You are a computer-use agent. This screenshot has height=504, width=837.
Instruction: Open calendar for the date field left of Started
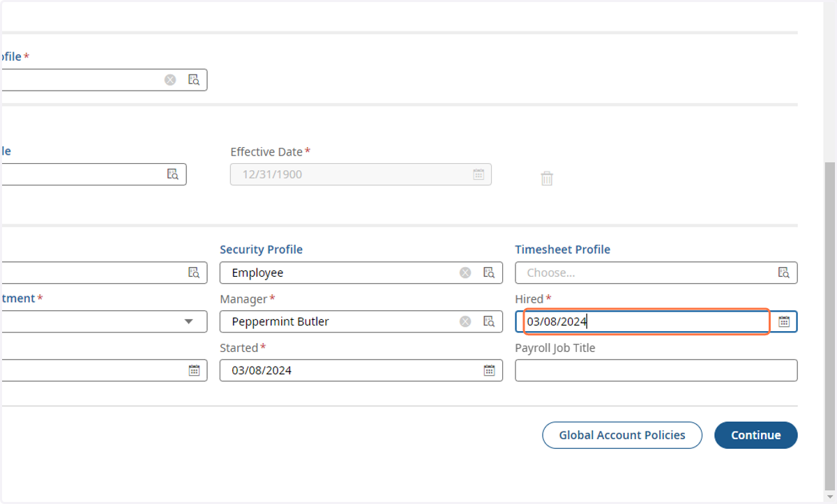pos(194,370)
